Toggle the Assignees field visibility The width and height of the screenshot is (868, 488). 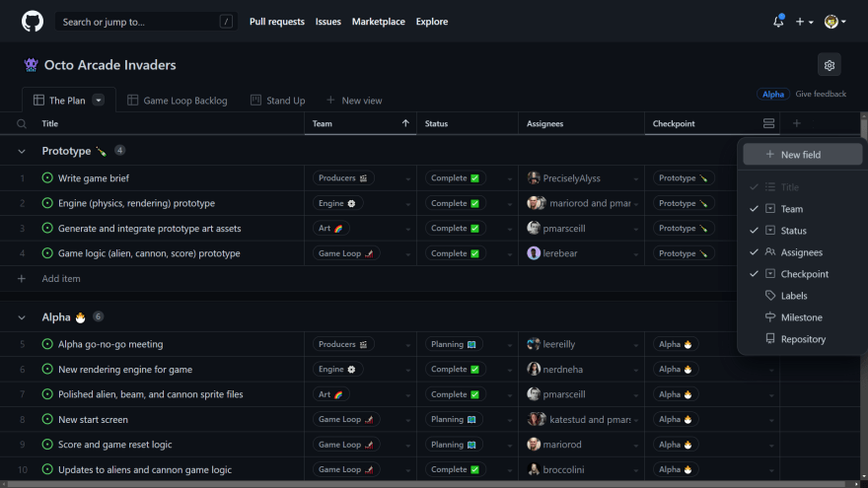click(802, 251)
